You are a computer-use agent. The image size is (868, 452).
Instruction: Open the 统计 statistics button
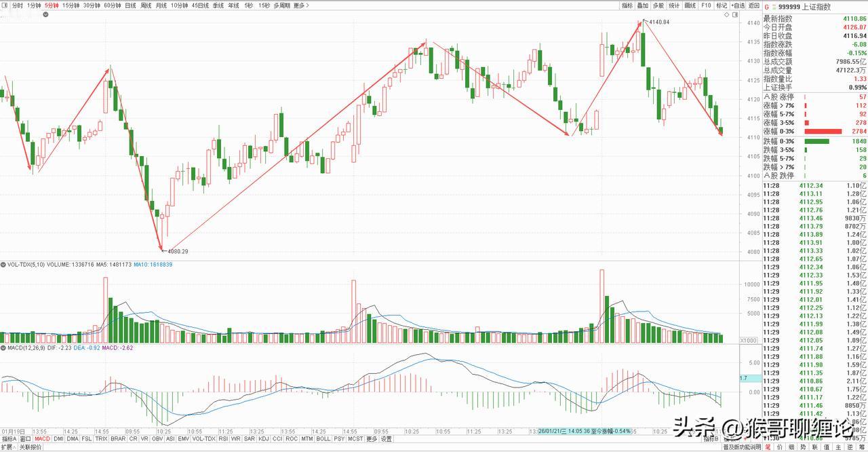[x=674, y=5]
